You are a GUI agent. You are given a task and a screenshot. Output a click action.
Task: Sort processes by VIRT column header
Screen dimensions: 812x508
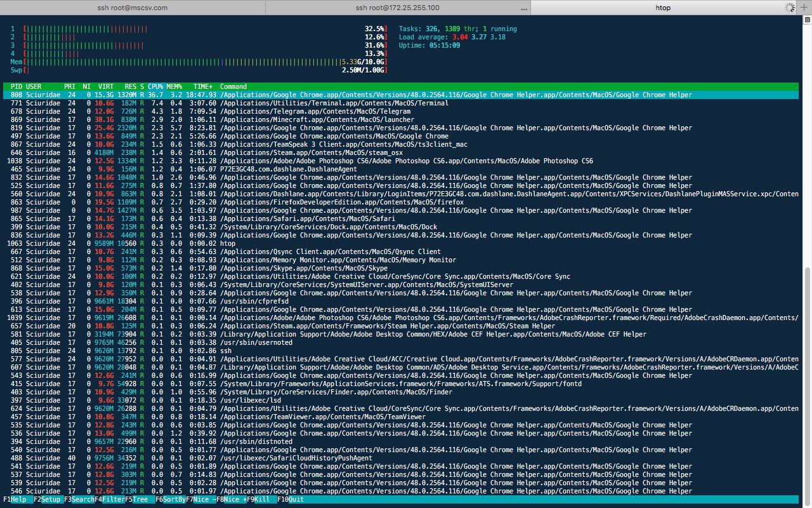click(x=106, y=87)
